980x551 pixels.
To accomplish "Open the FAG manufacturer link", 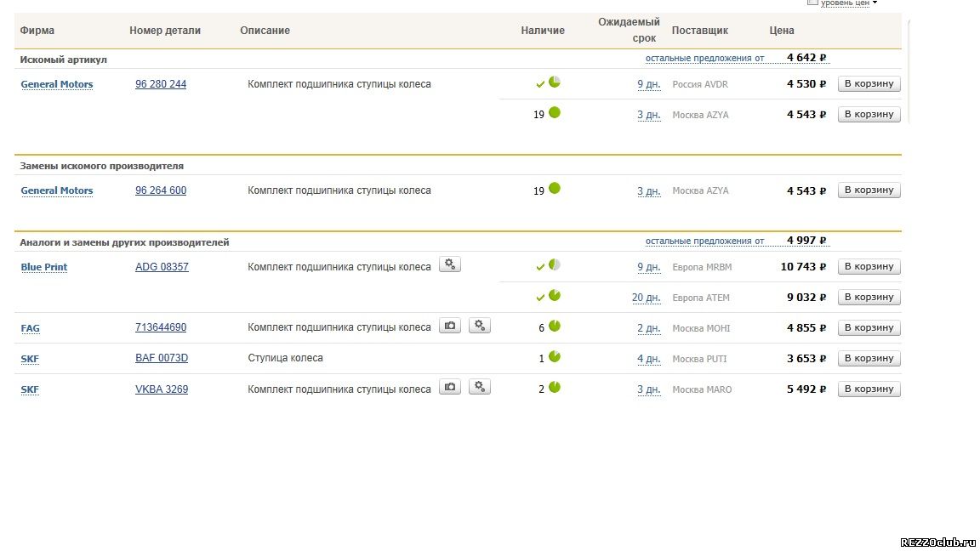I will (30, 328).
